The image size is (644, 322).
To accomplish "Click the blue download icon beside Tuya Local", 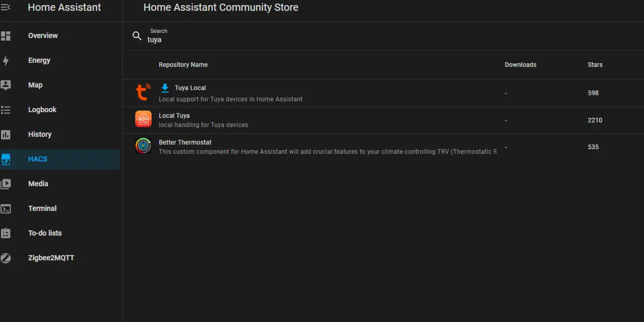I will 165,88.
